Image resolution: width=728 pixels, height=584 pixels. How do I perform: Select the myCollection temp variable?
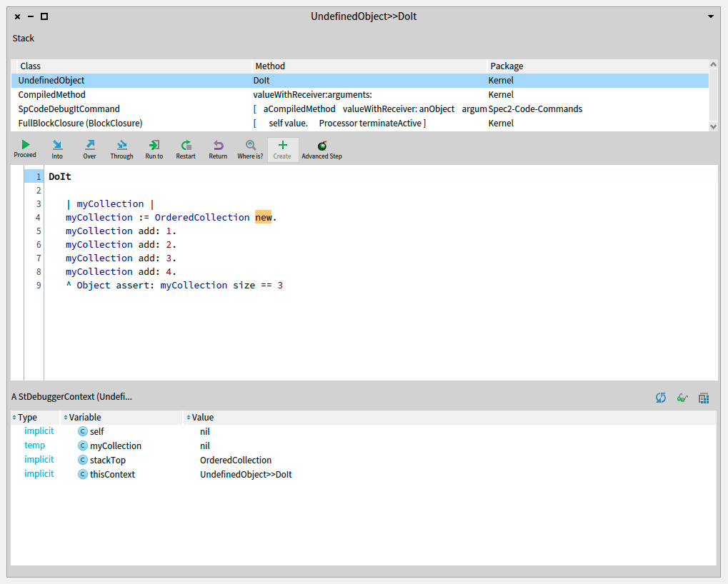115,445
